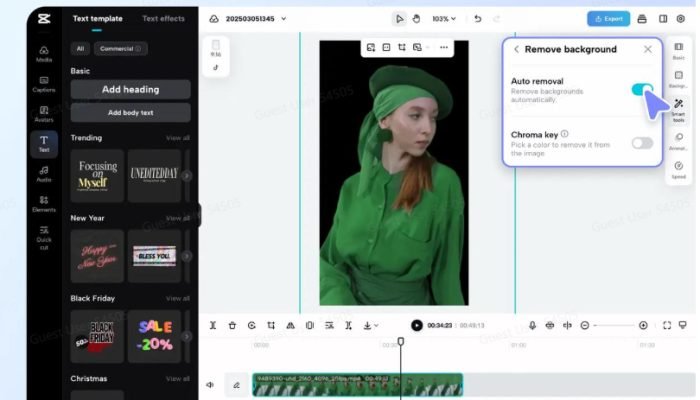This screenshot has width=700, height=400.
Task: Zoom in the timeline with plus
Action: 643,325
